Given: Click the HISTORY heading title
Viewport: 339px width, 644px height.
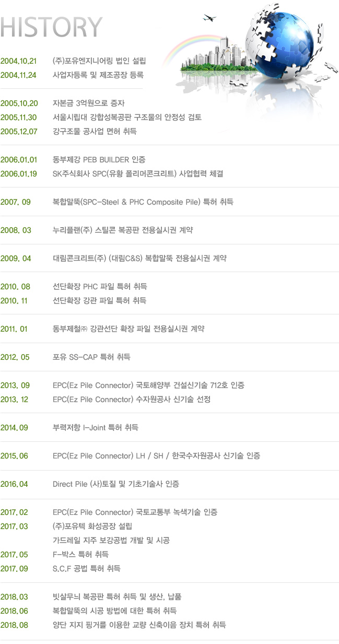Looking at the screenshot, I should point(51,27).
